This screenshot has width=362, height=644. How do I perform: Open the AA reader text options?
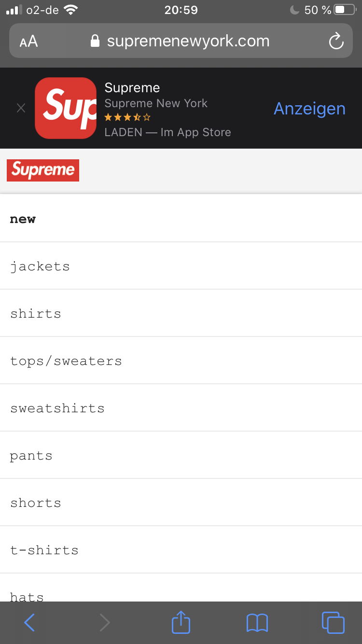28,42
